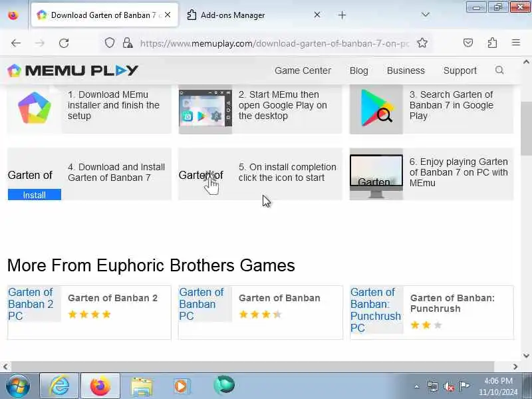Image resolution: width=532 pixels, height=399 pixels.
Task: Close the Garten of Banban 7 tab
Action: click(x=168, y=15)
